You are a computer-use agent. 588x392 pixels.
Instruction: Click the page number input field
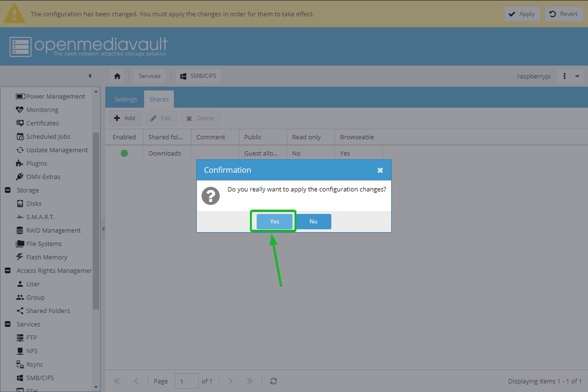pyautogui.click(x=186, y=381)
